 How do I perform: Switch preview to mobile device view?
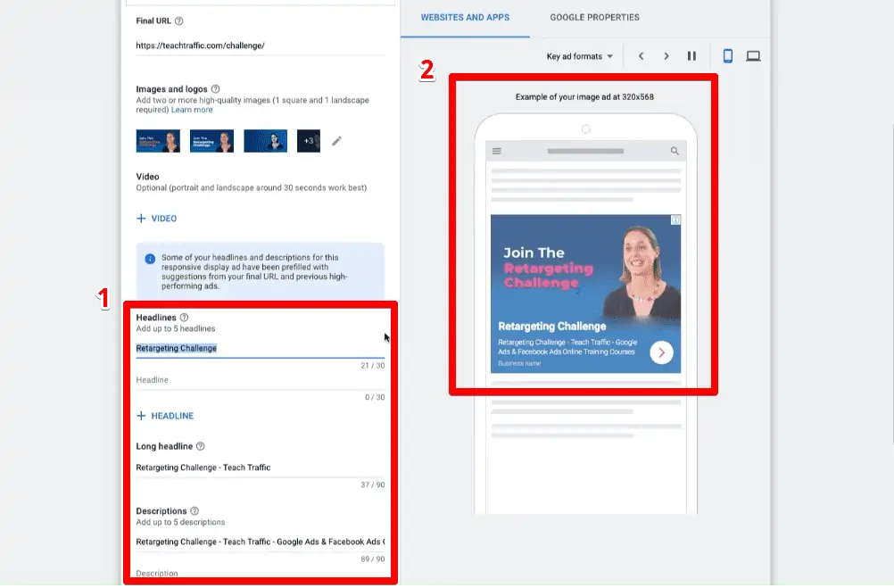728,55
